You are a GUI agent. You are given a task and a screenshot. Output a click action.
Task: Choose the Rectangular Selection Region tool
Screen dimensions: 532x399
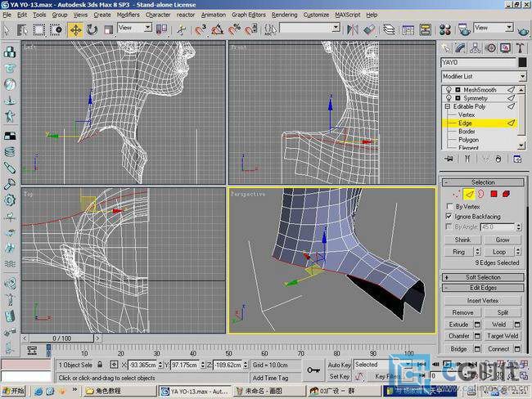pyautogui.click(x=39, y=30)
